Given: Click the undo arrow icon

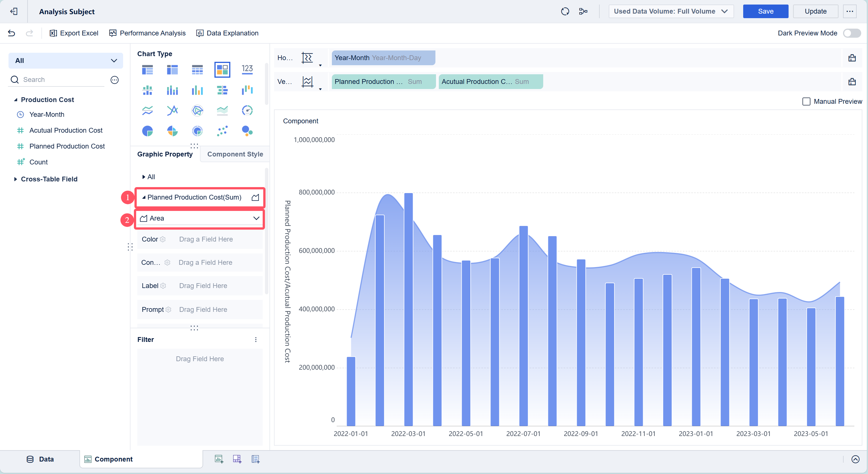Looking at the screenshot, I should pyautogui.click(x=11, y=33).
